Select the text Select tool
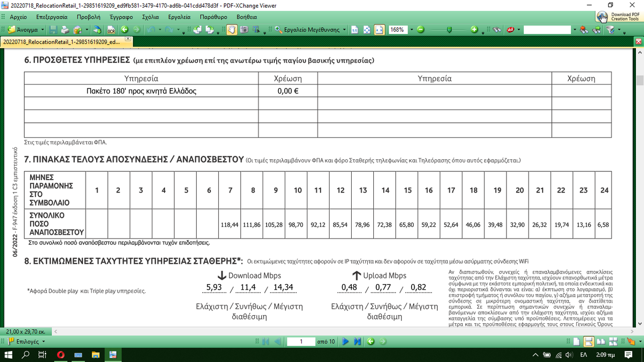The height and width of the screenshot is (362, 644). click(256, 30)
